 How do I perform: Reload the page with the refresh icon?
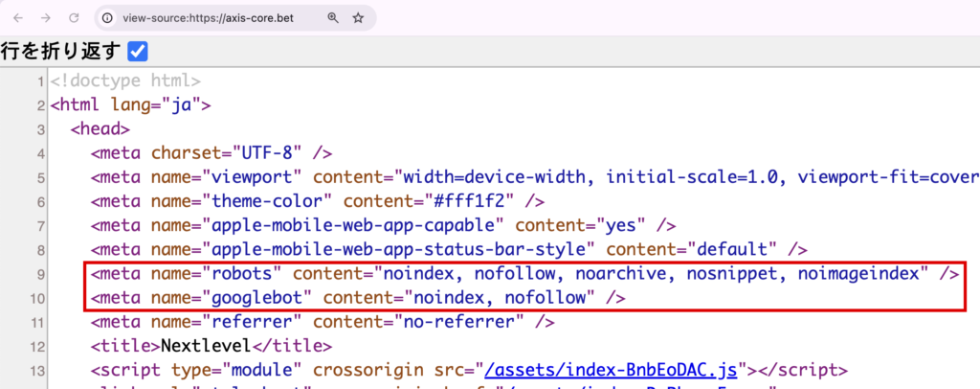click(74, 18)
